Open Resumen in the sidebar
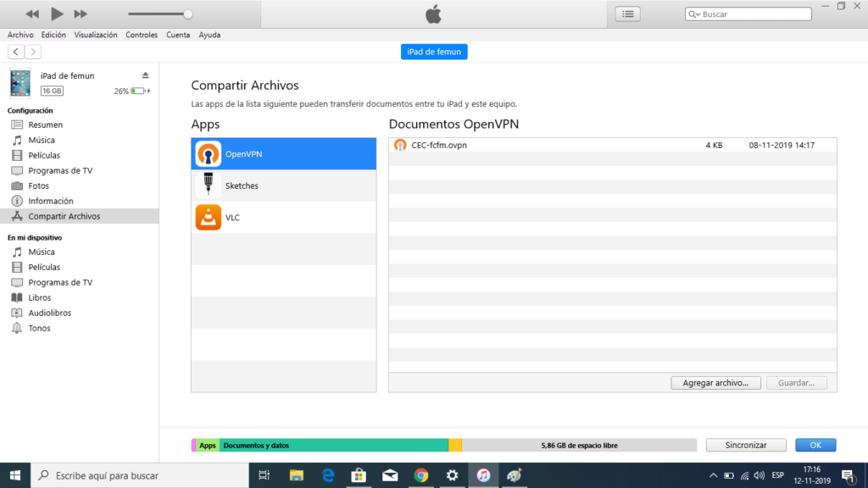 tap(45, 125)
